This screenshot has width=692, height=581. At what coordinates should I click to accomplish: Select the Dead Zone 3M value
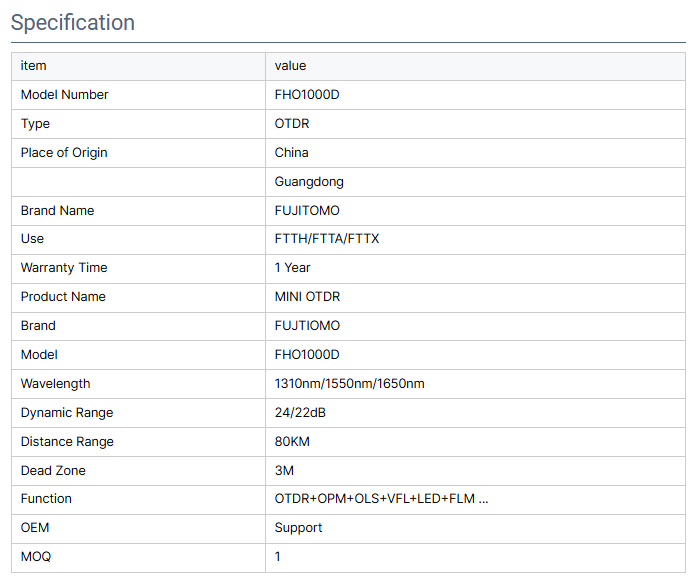(284, 471)
